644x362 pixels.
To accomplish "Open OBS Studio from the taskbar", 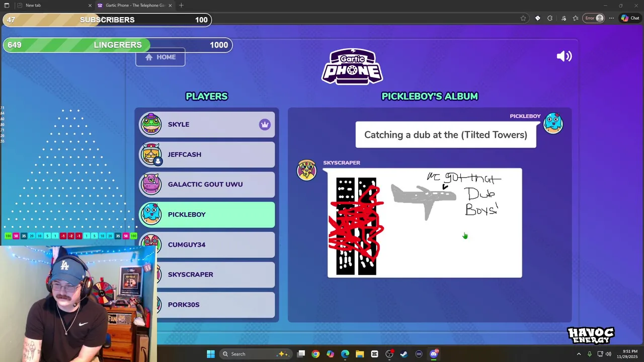I will coord(389,354).
